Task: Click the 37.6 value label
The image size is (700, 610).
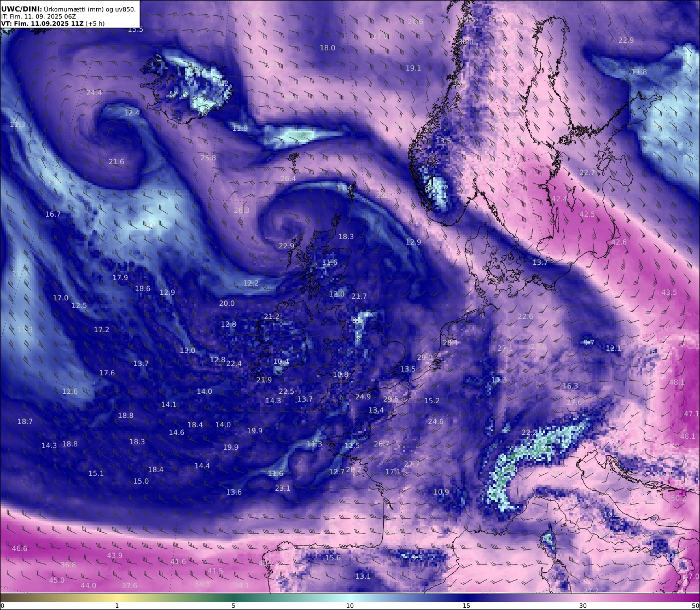Action: coord(130,585)
